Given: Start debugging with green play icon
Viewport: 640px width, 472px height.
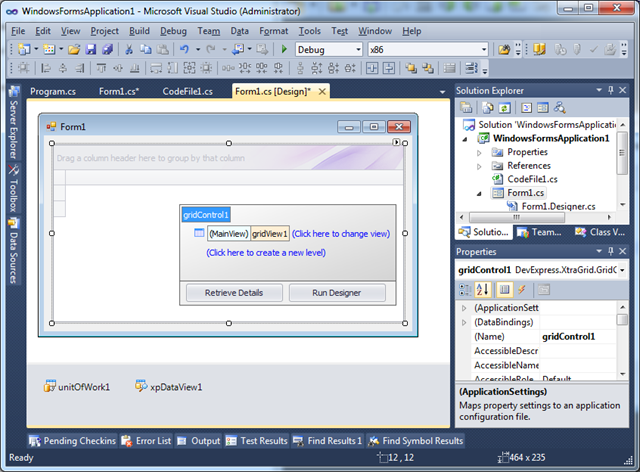Looking at the screenshot, I should tap(284, 49).
